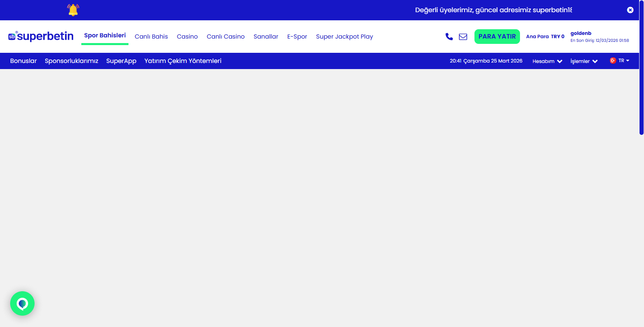
Task: Navigate to Canlı Casino
Action: (226, 37)
